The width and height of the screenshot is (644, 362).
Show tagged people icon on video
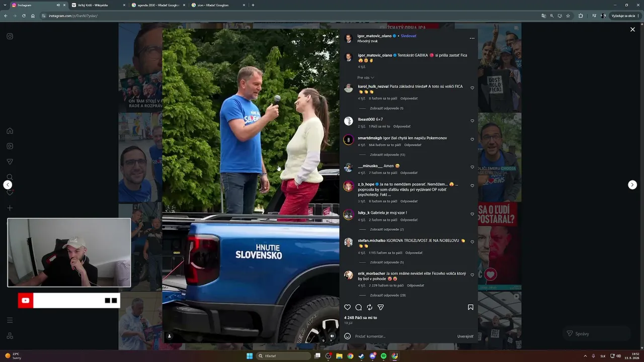pyautogui.click(x=169, y=336)
